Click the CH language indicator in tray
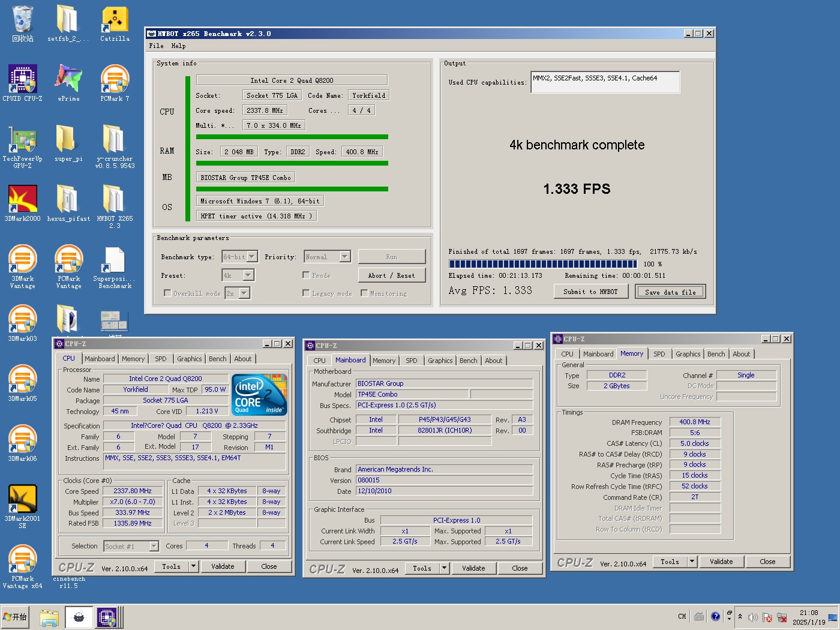Screen dimensions: 840x630 click(682, 617)
